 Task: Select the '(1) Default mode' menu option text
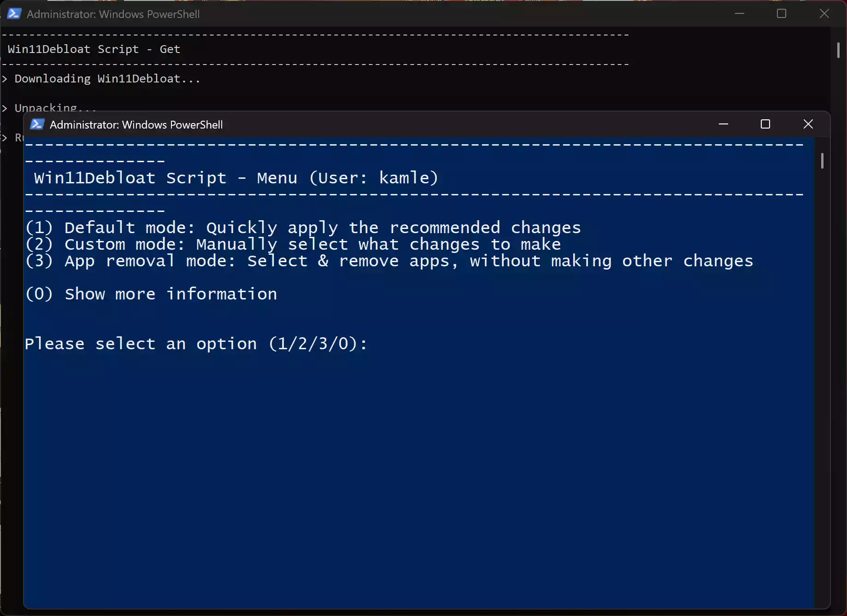(x=303, y=227)
